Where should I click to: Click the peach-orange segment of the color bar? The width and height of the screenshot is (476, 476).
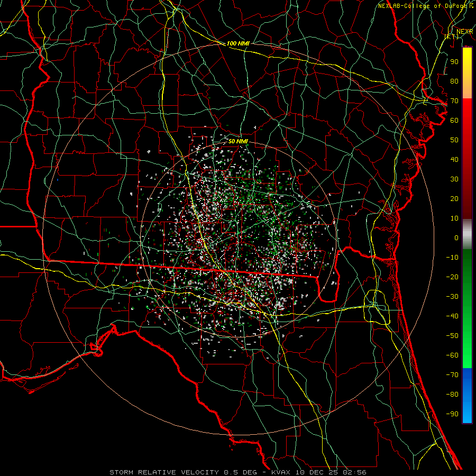[x=467, y=89]
